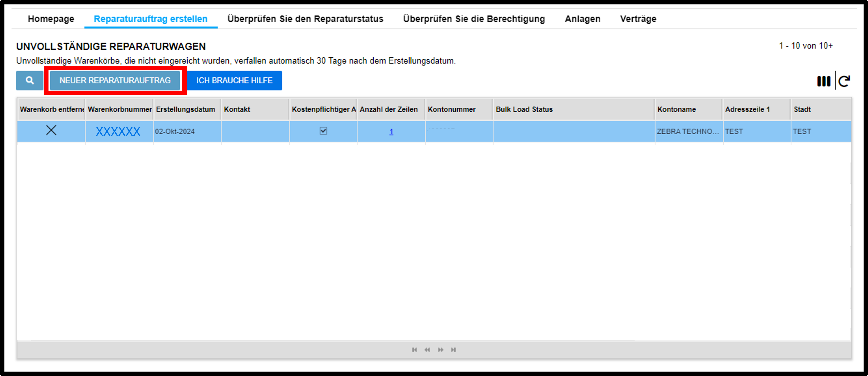Viewport: 868px width, 376px height.
Task: Open the Verträge tab
Action: (638, 19)
